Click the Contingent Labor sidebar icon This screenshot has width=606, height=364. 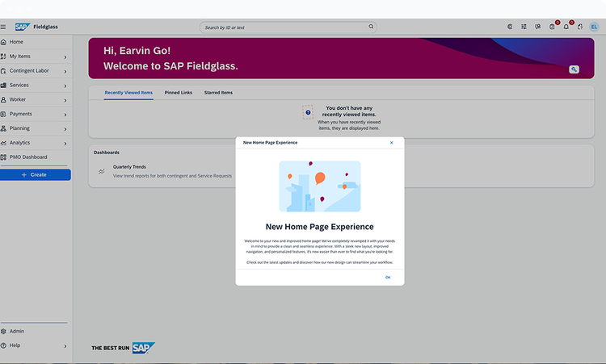coord(3,71)
